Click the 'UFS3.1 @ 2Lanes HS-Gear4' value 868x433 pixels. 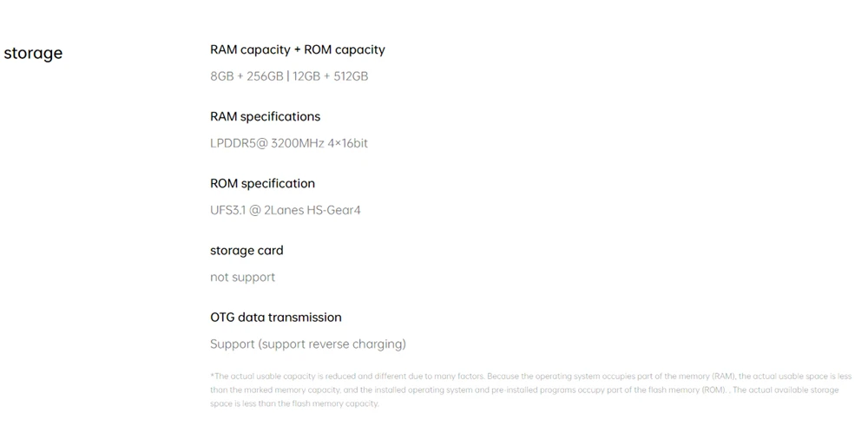coord(286,210)
